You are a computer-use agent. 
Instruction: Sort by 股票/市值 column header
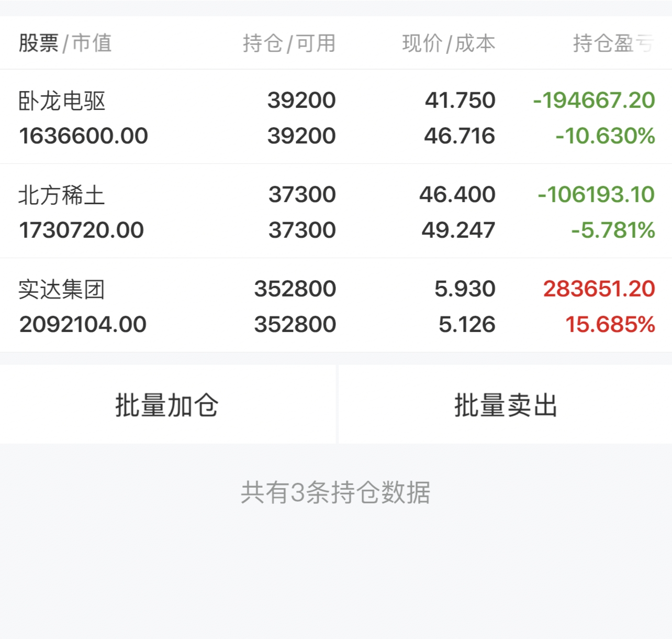coord(65,43)
